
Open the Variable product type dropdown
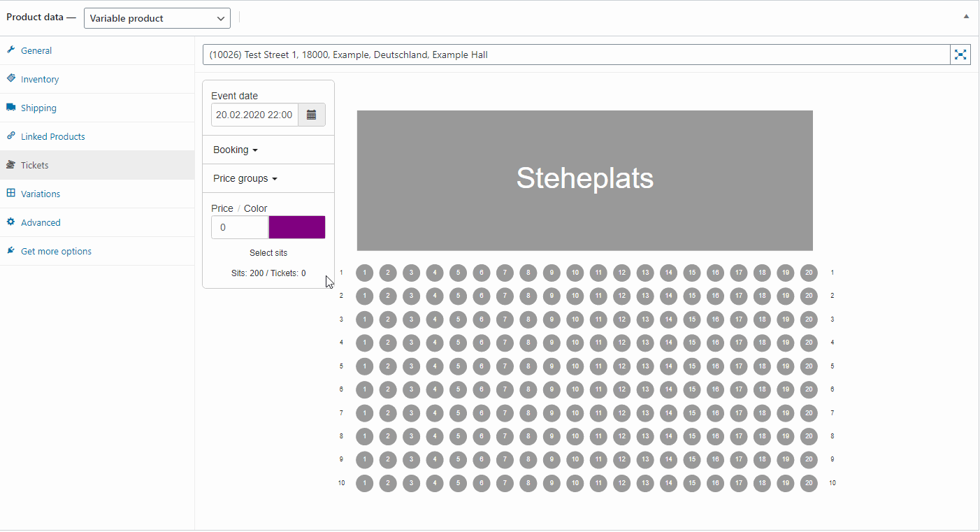pos(157,18)
